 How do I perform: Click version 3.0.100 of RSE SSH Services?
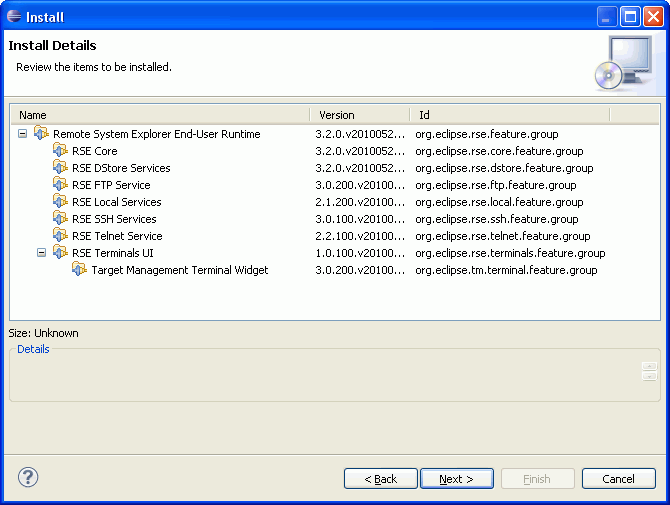(360, 219)
